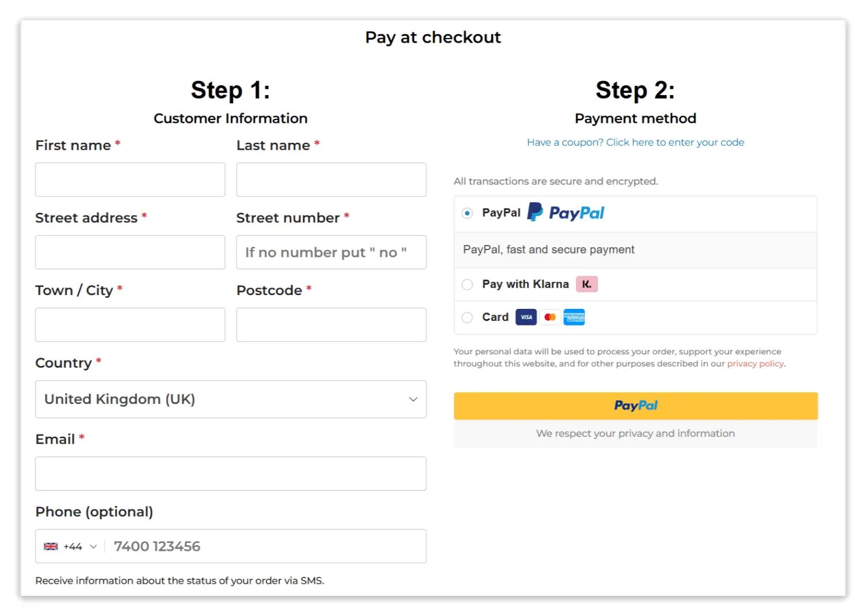Focus the Email address field
The width and height of the screenshot is (866, 616).
click(231, 474)
